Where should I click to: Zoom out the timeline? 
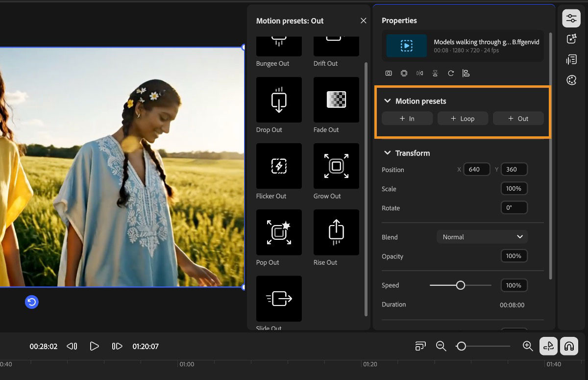(x=441, y=346)
